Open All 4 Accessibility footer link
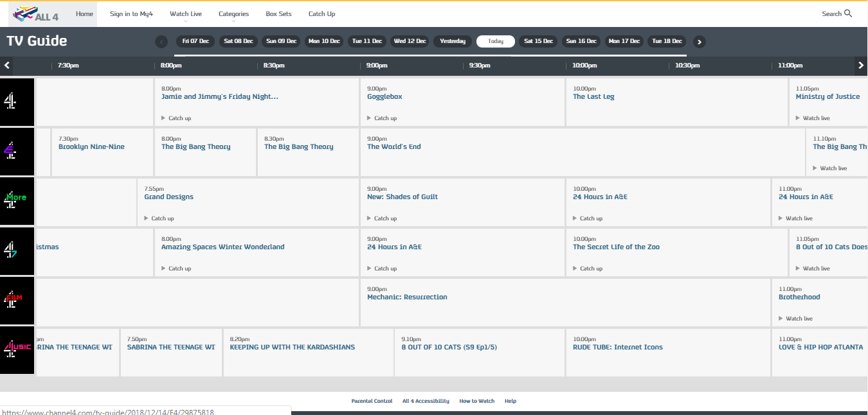Image resolution: width=868 pixels, height=415 pixels. [426, 401]
